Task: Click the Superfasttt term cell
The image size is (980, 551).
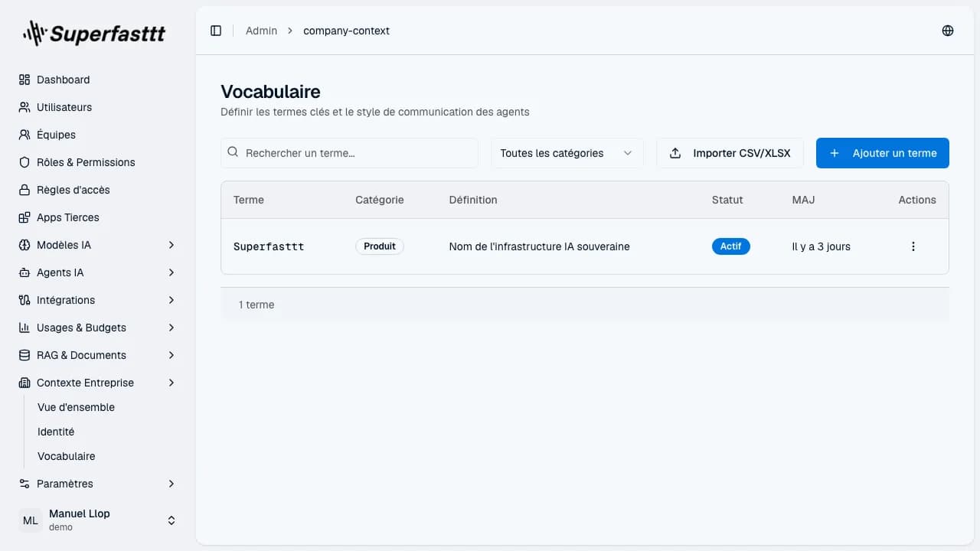Action: point(269,246)
